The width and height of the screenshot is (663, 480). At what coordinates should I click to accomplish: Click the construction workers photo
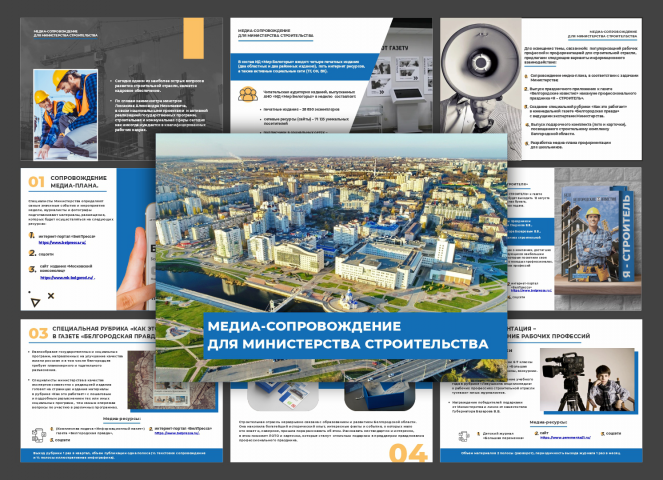point(66,114)
